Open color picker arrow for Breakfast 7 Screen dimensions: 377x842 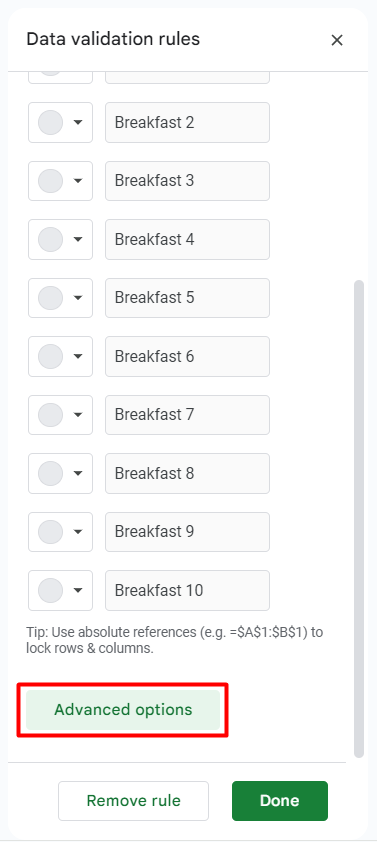coord(78,415)
